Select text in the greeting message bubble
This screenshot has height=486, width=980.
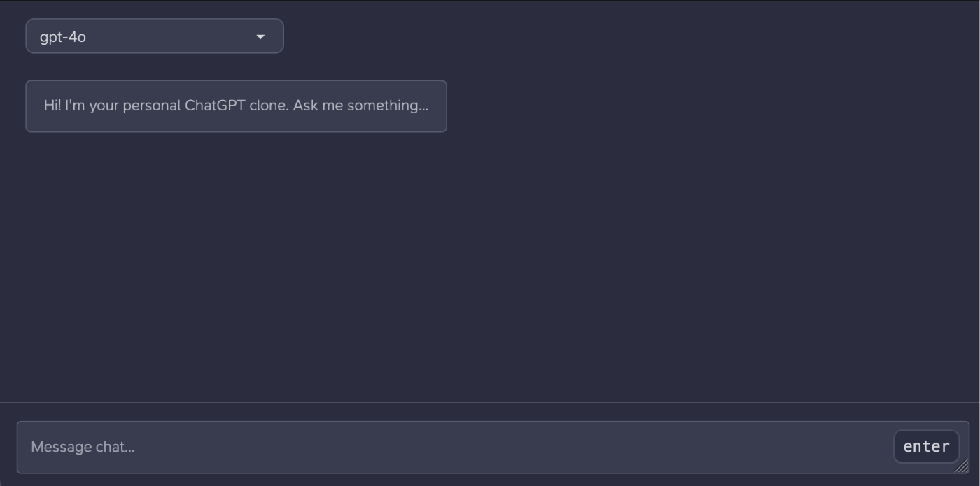pos(236,106)
